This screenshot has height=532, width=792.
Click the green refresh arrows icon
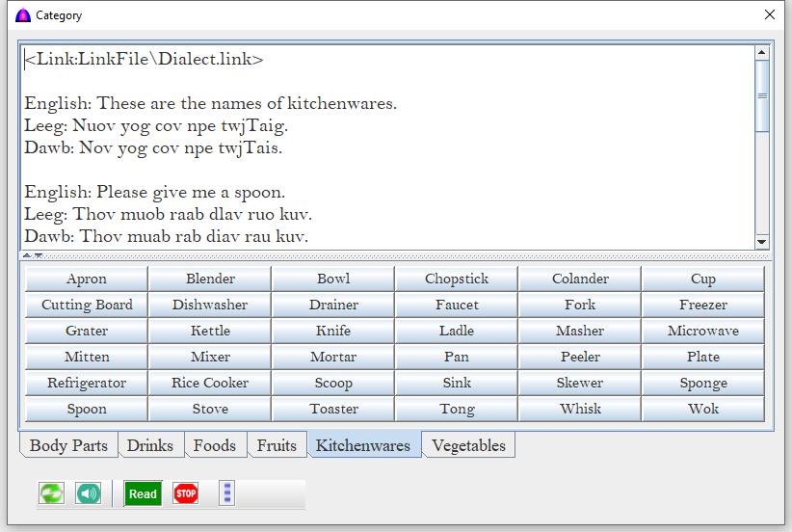[51, 493]
